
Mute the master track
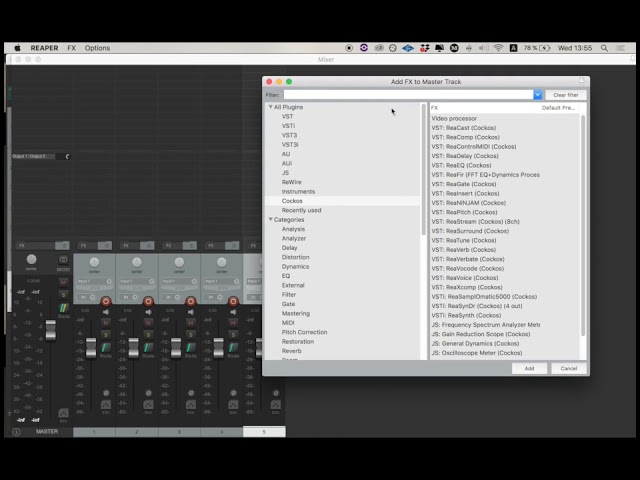[64, 282]
